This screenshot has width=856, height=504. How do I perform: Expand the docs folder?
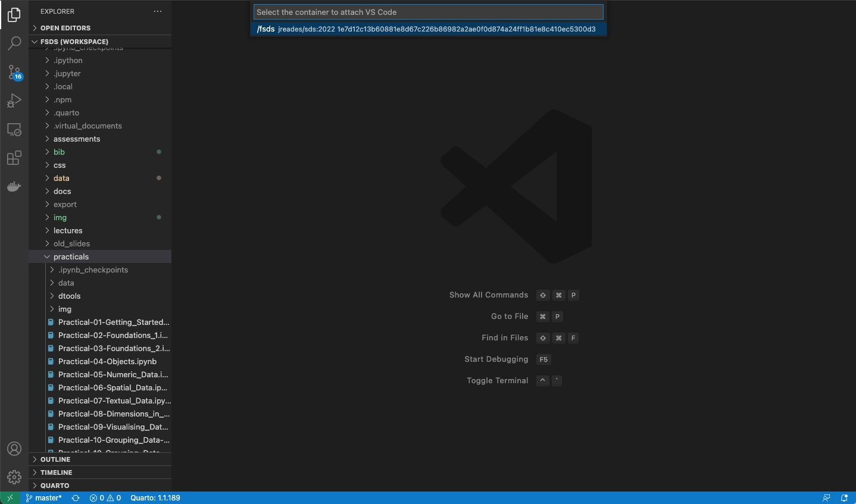pos(100,192)
